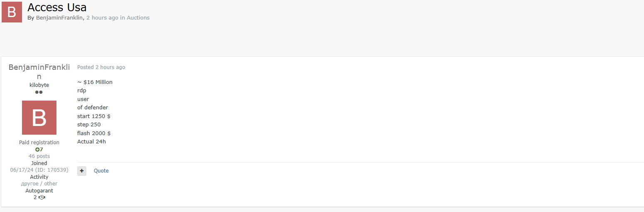Click the handshake icon under Autogarant
Screen dimensions: 644x212
(42, 197)
